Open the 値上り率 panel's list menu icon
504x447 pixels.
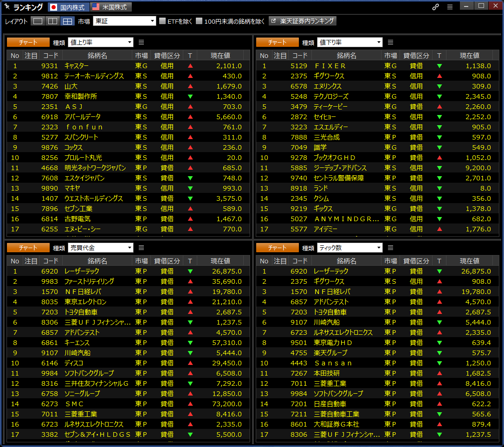[142, 42]
